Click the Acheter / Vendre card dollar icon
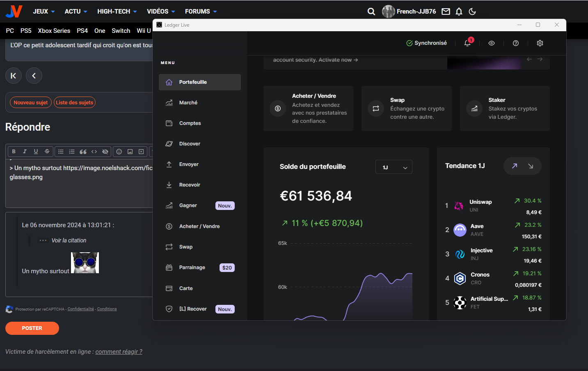Image resolution: width=588 pixels, height=371 pixels. [278, 108]
